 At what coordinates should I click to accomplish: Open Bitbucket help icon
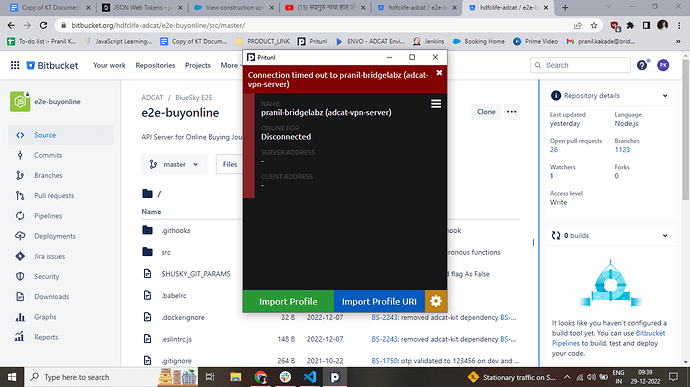pyautogui.click(x=642, y=65)
